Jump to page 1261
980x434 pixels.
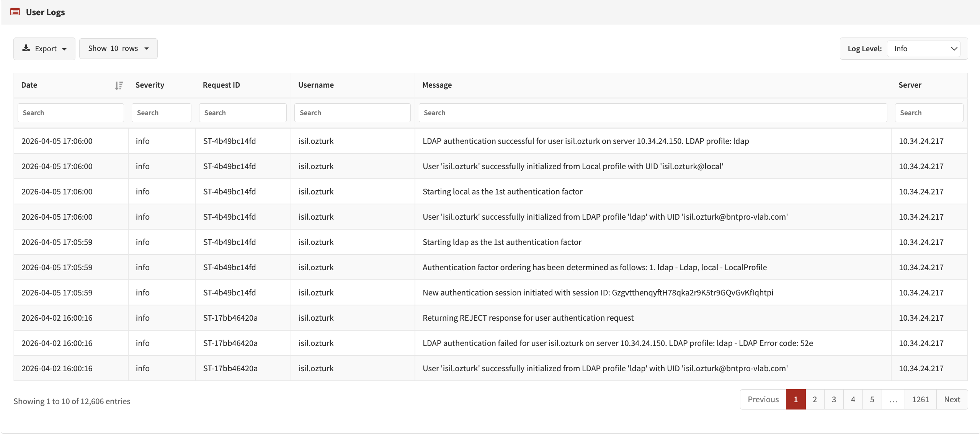[x=921, y=399]
